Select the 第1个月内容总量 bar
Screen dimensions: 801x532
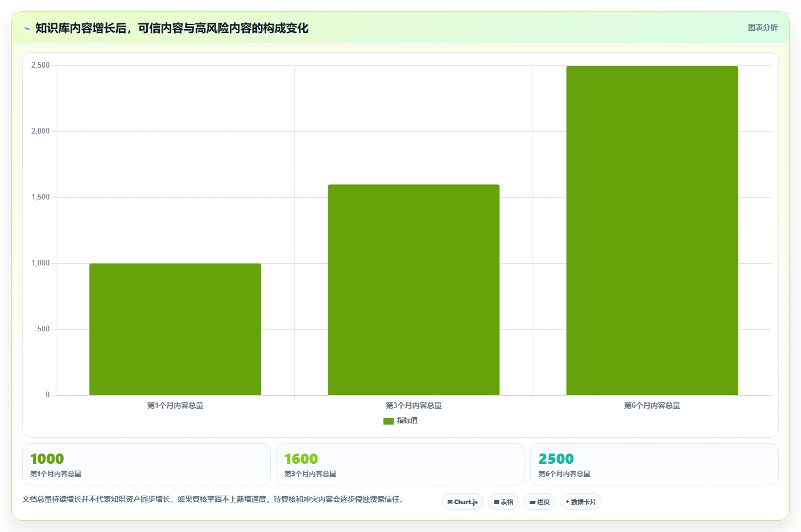[x=175, y=329]
